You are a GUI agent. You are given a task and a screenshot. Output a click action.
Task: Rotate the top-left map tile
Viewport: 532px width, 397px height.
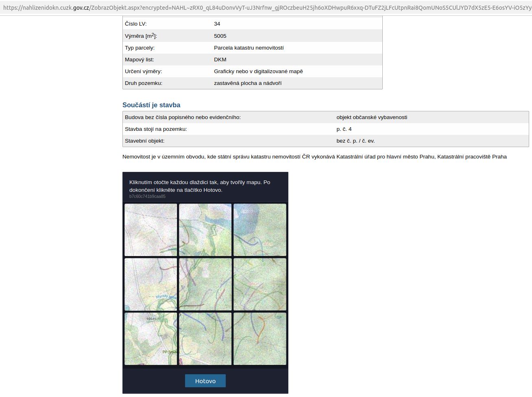[x=151, y=230]
